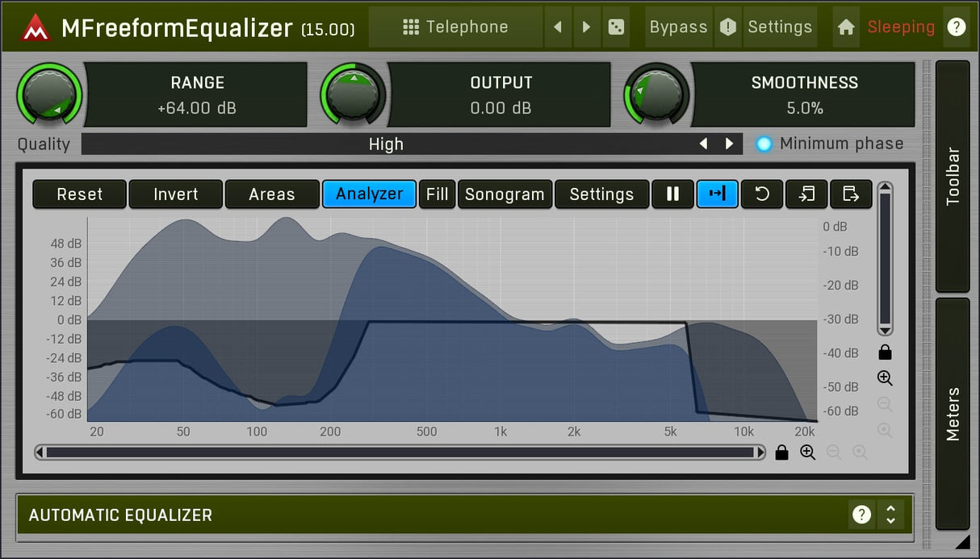This screenshot has width=980, height=559.
Task: Enable the Fill display option
Action: [437, 194]
